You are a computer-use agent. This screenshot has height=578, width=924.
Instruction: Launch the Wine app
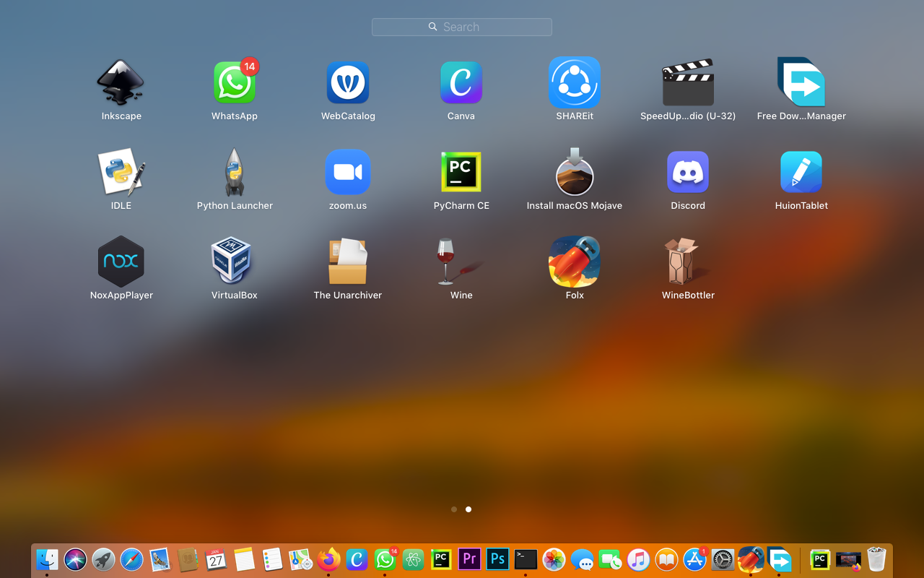pos(461,261)
